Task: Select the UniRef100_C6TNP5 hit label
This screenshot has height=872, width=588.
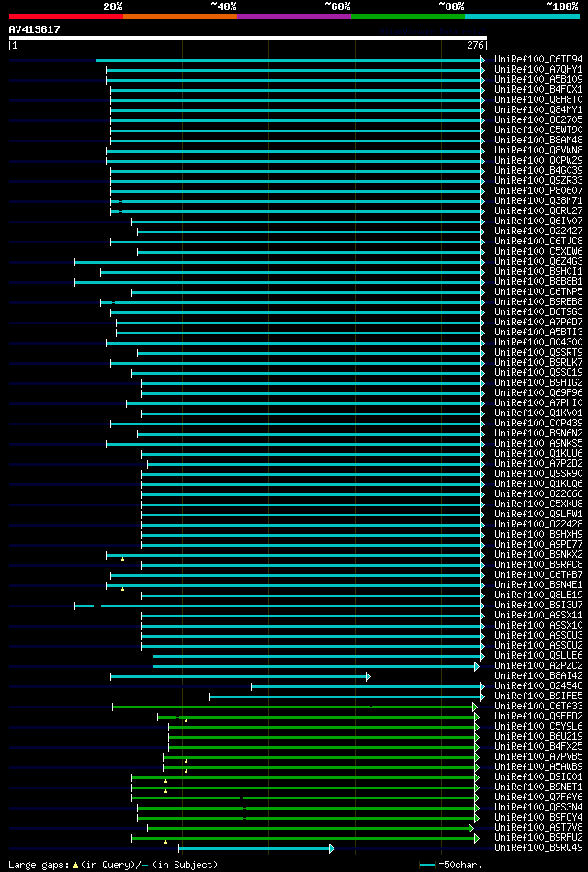Action: point(538,291)
